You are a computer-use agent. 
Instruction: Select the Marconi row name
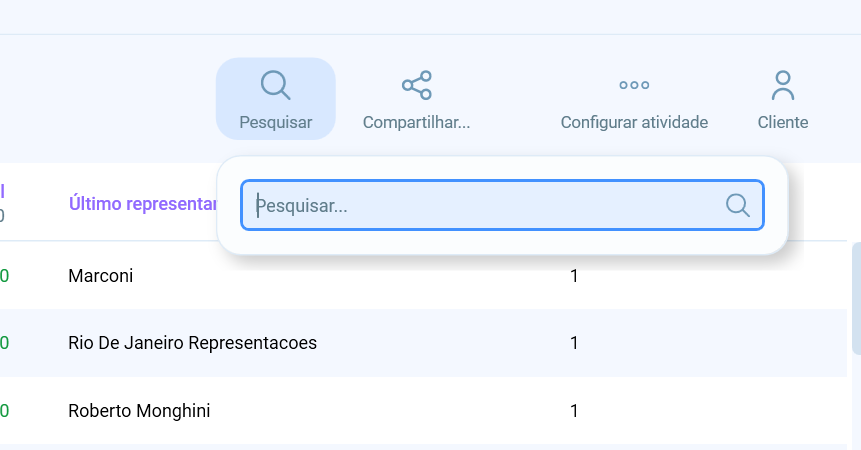(x=100, y=276)
